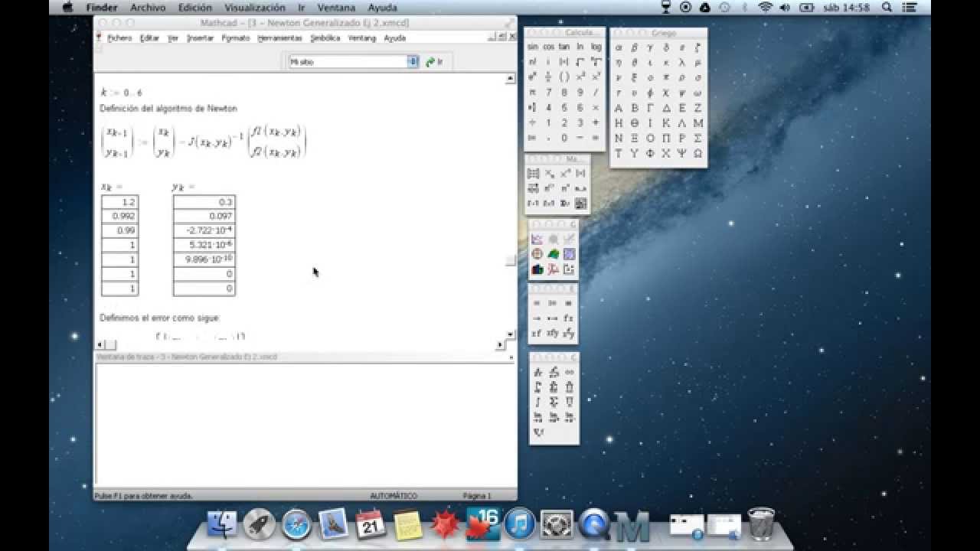Viewport: 980px width, 551px height.
Task: Insert the tan function from Calculator palette
Action: pos(564,47)
